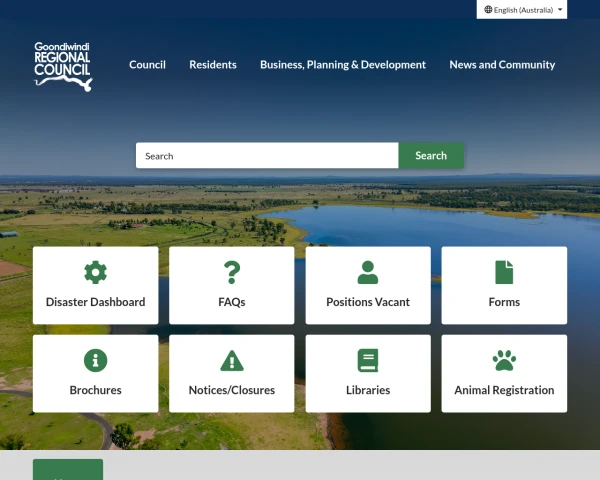Click the warning triangle Notices/Closures icon
This screenshot has width=600, height=480.
pyautogui.click(x=232, y=361)
